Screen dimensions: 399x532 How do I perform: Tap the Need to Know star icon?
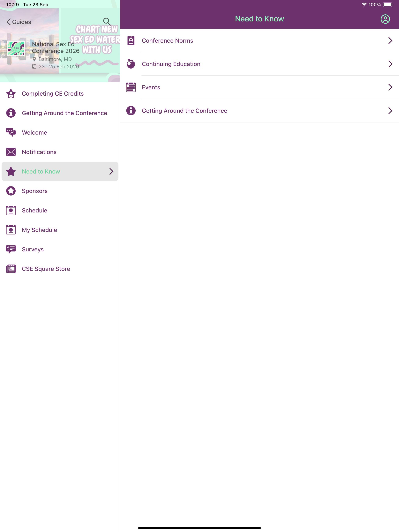coord(11,172)
